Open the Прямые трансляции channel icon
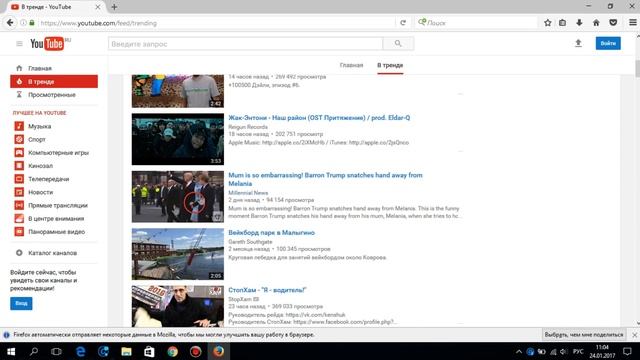640x360 pixels. (19, 205)
